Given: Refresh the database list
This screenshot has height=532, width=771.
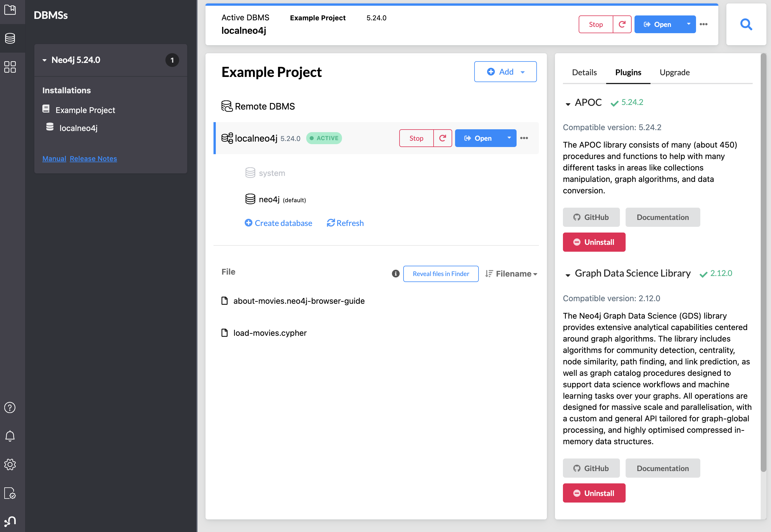Looking at the screenshot, I should coord(345,223).
